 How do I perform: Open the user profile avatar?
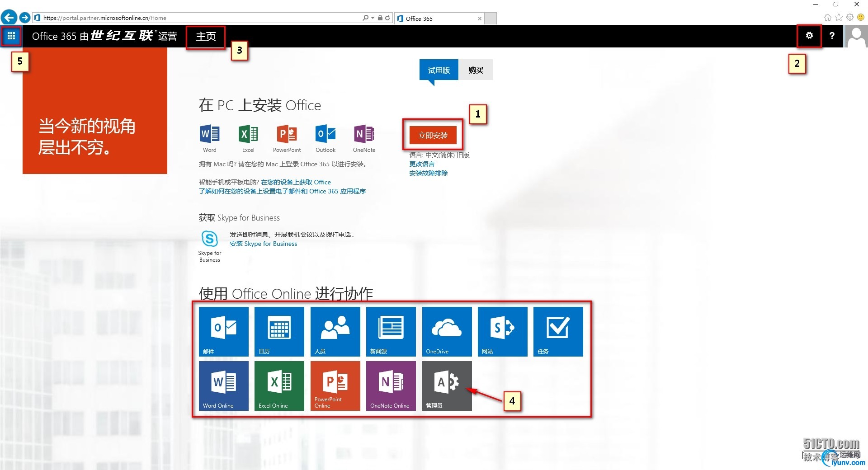pos(856,36)
